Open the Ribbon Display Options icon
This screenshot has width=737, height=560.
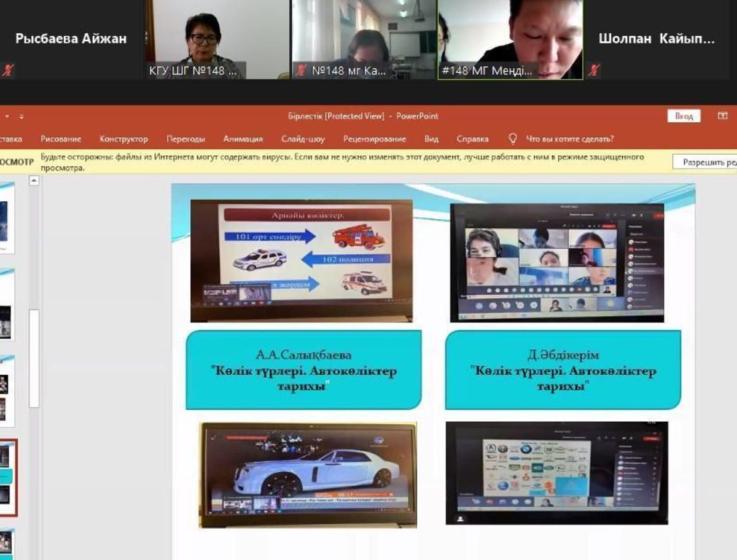(723, 116)
